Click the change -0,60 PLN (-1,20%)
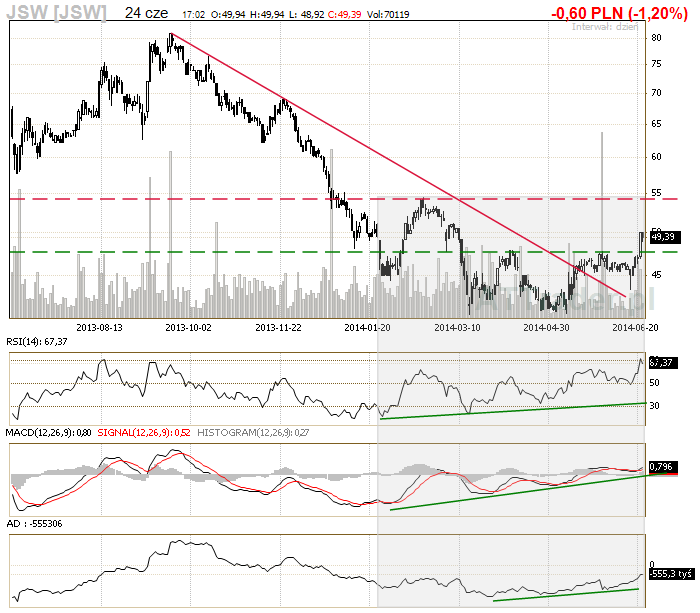The image size is (700, 613). (619, 13)
